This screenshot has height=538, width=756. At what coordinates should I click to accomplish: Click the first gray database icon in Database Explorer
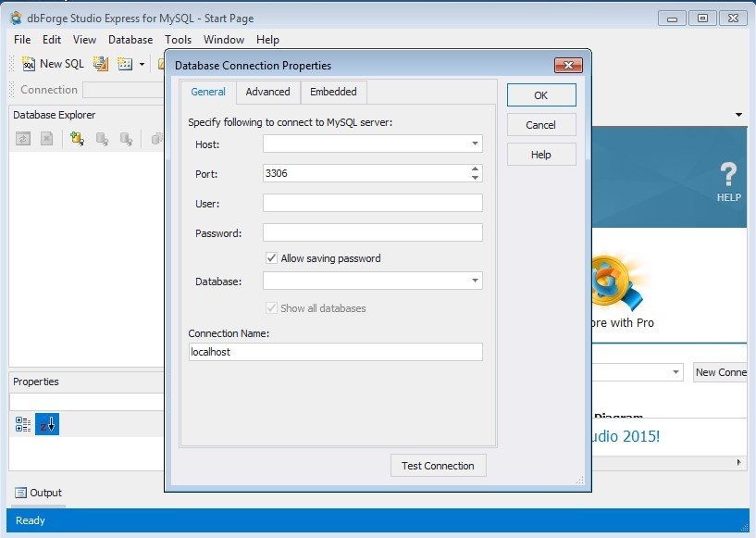[102, 139]
